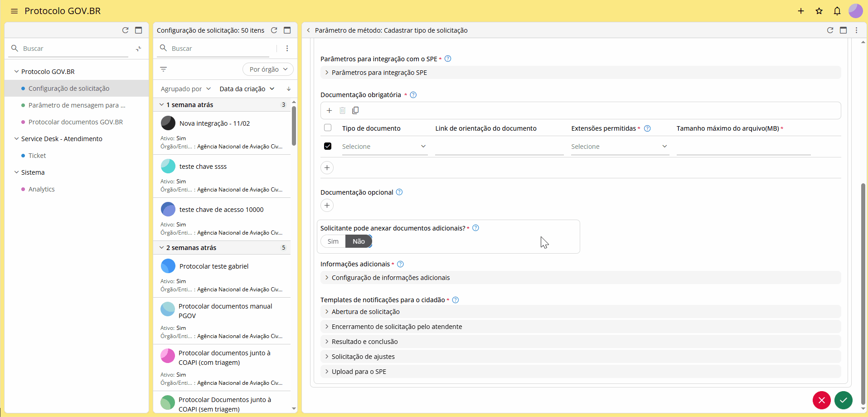This screenshot has height=417, width=868.
Task: Delete selected row in Documentação obrigatória toolbar
Action: [x=343, y=111]
